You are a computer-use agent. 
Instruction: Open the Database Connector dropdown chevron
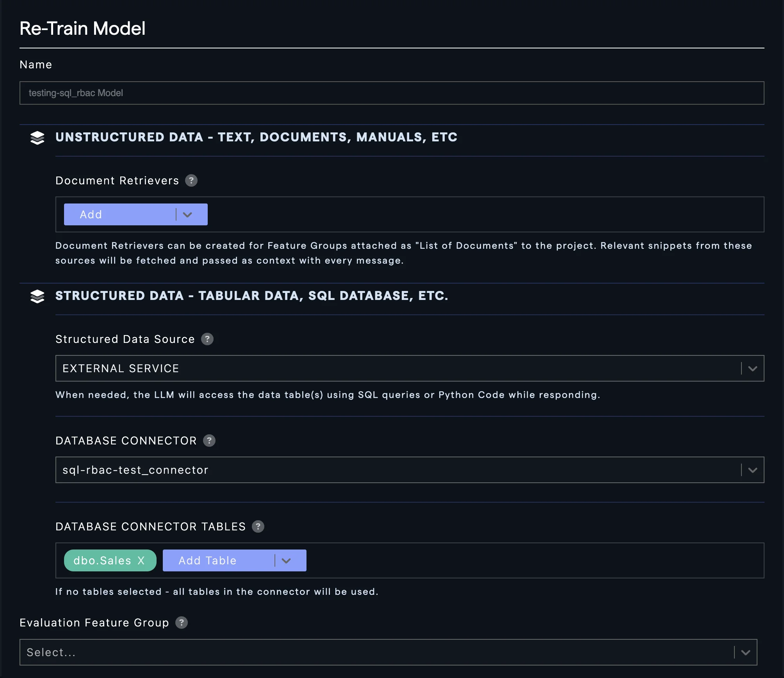[753, 470]
